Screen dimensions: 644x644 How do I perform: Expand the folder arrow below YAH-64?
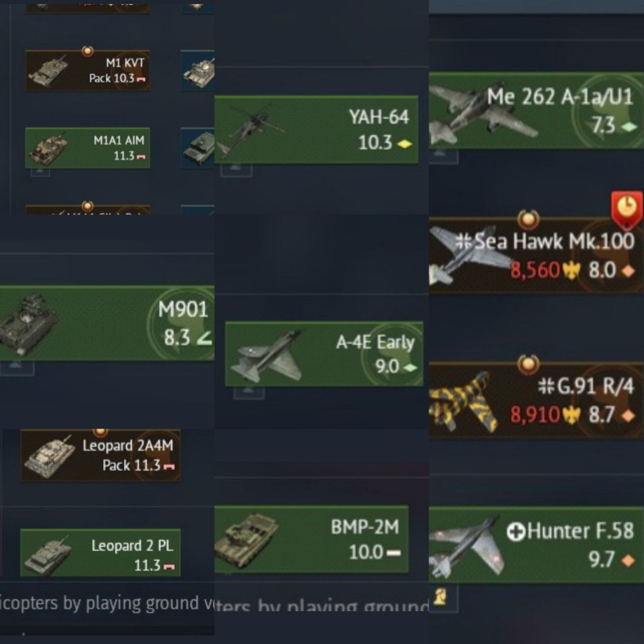point(236,170)
